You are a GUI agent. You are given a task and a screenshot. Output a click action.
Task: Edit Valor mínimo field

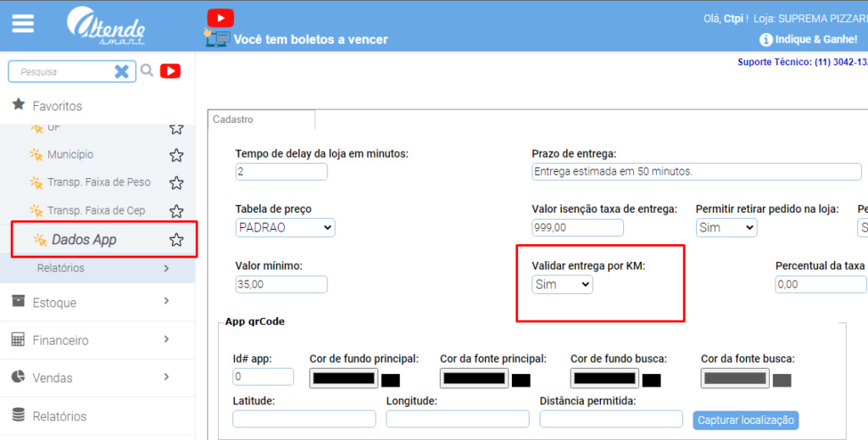pos(281,285)
